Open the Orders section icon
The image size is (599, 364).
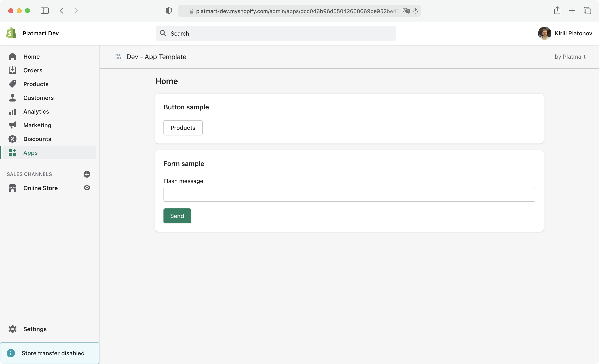[x=12, y=70]
